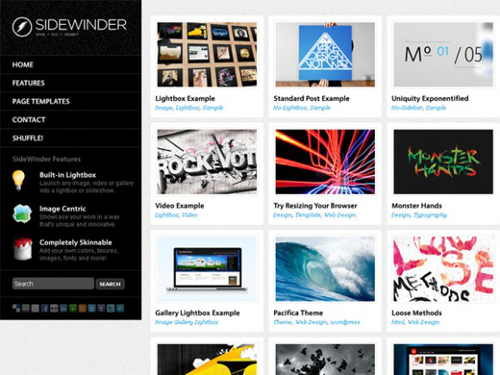Open the Uniquity Exponentified post title
Image resolution: width=500 pixels, height=375 pixels.
pyautogui.click(x=430, y=98)
